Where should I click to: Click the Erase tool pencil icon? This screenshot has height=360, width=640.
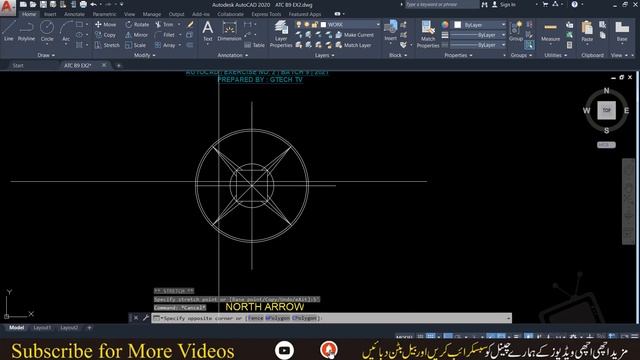190,24
